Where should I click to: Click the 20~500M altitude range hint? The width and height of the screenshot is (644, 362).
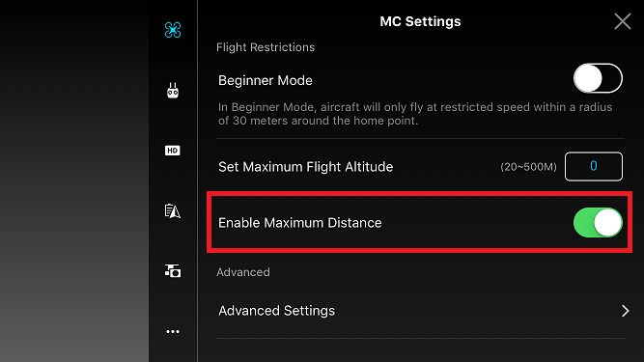click(x=528, y=167)
